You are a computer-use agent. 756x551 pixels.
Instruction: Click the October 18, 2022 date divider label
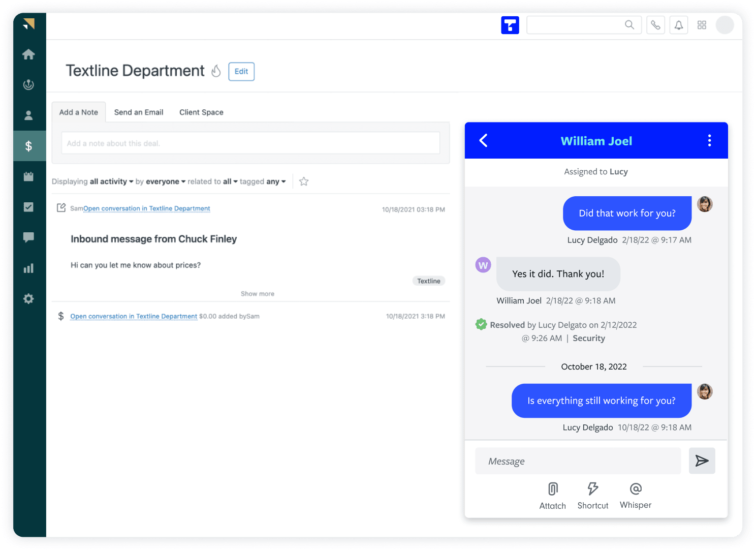(x=594, y=366)
